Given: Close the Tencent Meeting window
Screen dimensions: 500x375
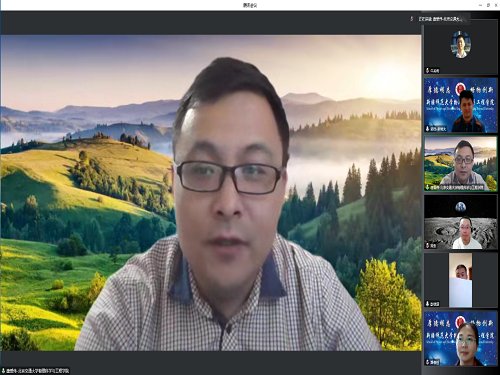Looking at the screenshot, I should coord(496,5).
